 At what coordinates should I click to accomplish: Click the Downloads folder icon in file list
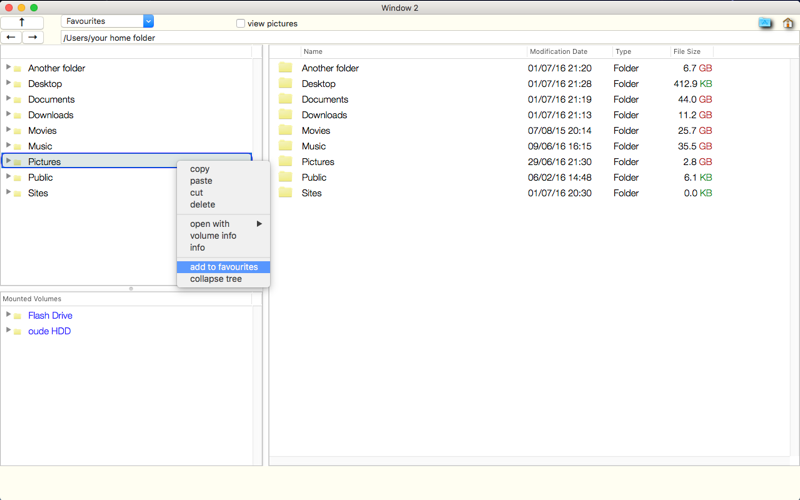tap(285, 115)
